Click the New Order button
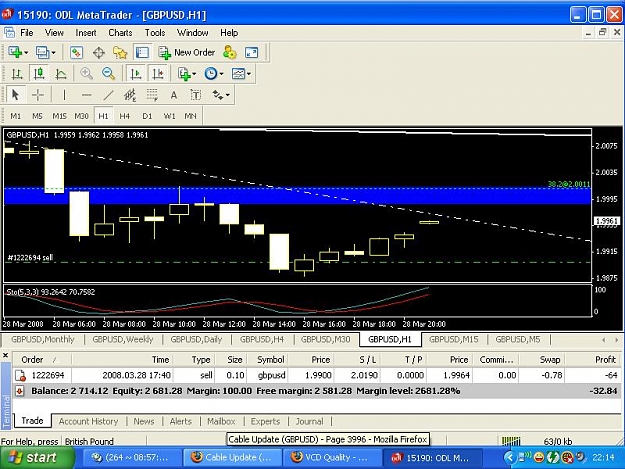Screen dimensions: 625x469 click(187, 52)
